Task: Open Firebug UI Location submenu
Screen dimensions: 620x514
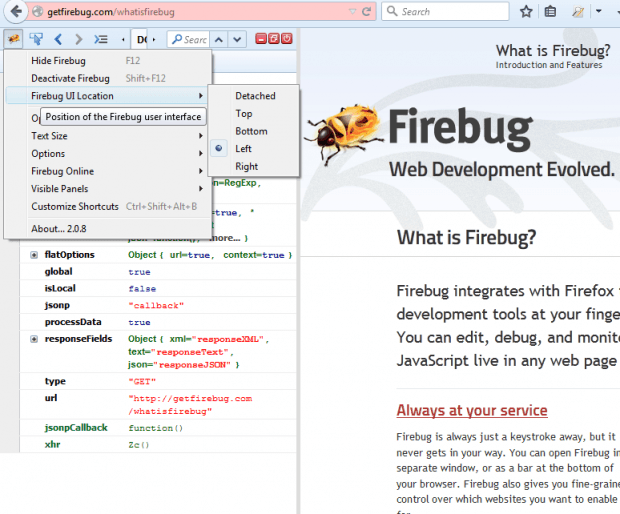Action: pos(108,96)
